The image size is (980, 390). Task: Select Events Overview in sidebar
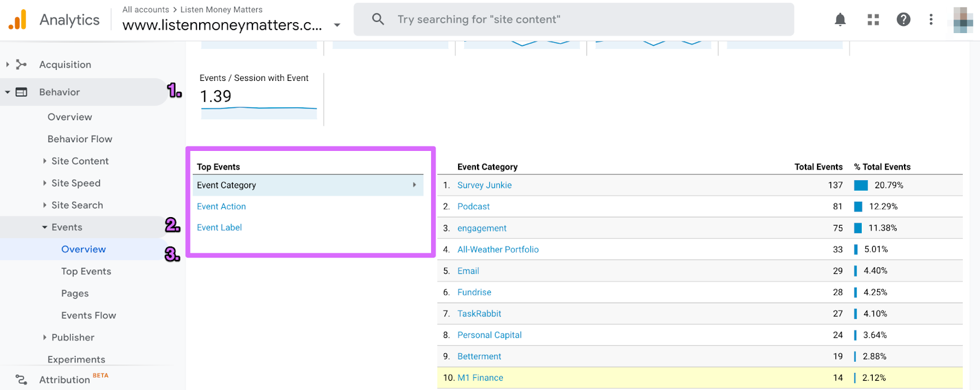tap(83, 250)
